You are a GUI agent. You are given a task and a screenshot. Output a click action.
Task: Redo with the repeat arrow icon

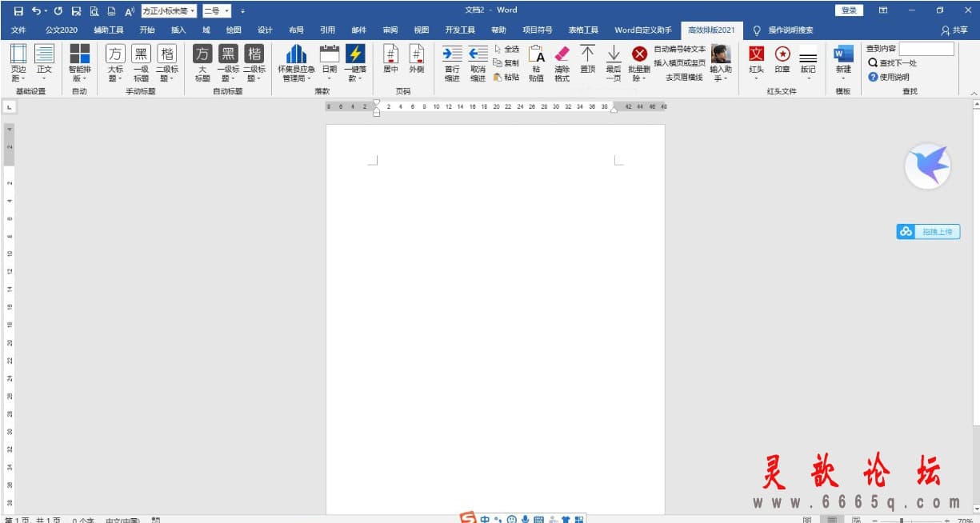point(58,10)
